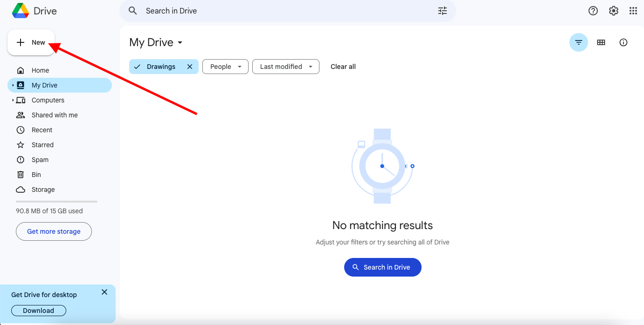Click the Shared with me people icon

[x=21, y=115]
